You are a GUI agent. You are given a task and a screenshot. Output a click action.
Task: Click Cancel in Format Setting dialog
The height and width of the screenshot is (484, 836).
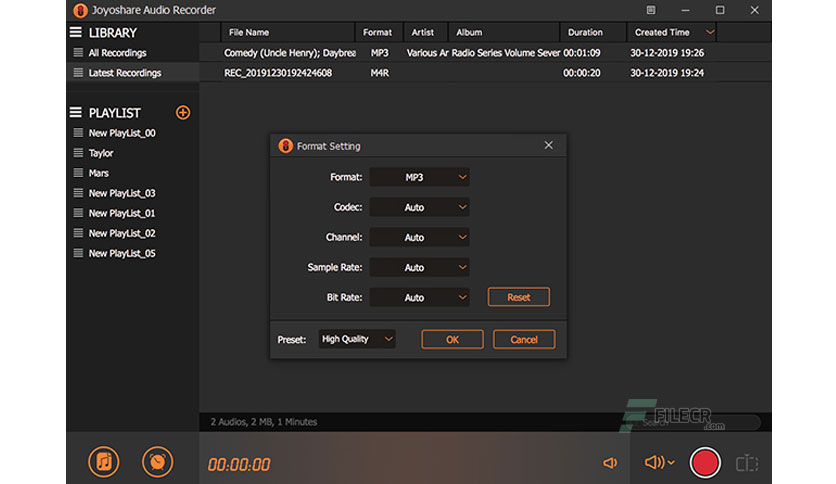[524, 340]
